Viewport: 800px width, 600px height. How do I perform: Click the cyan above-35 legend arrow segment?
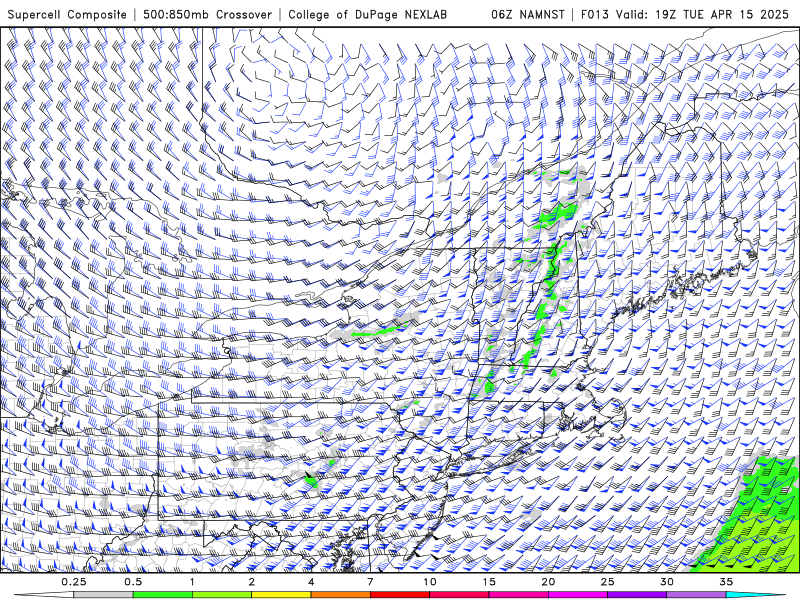[756, 595]
